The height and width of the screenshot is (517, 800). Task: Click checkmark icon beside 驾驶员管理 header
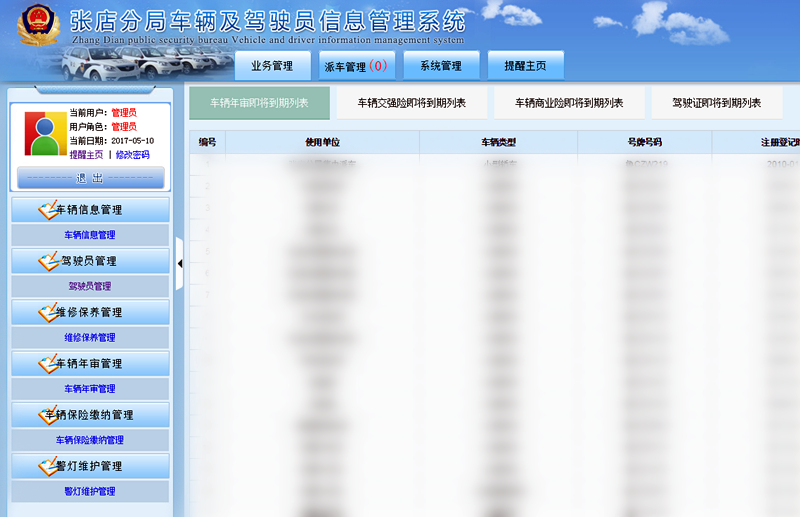[x=48, y=261]
